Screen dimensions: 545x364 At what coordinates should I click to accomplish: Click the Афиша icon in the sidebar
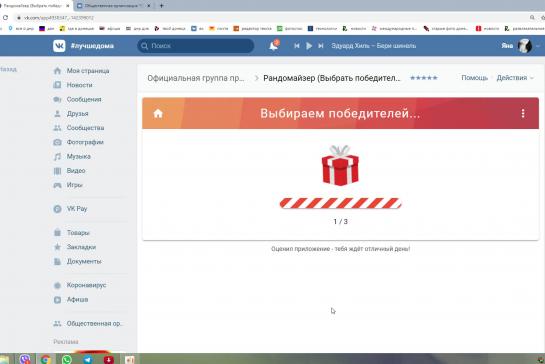tap(57, 299)
